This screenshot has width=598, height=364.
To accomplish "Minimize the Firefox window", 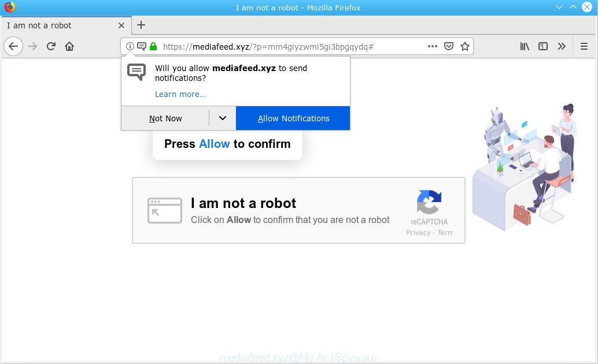I will click(559, 8).
